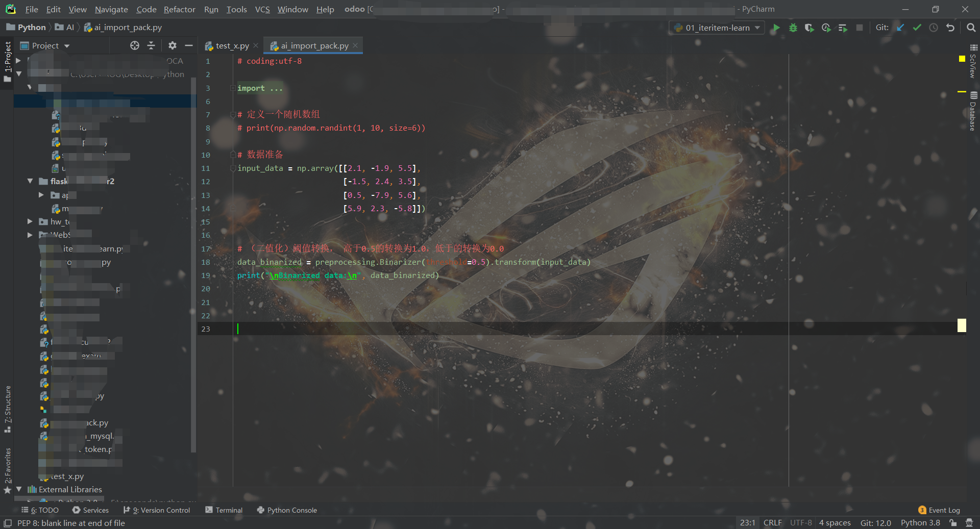
Task: Click CRLF line separator selector
Action: (x=772, y=523)
